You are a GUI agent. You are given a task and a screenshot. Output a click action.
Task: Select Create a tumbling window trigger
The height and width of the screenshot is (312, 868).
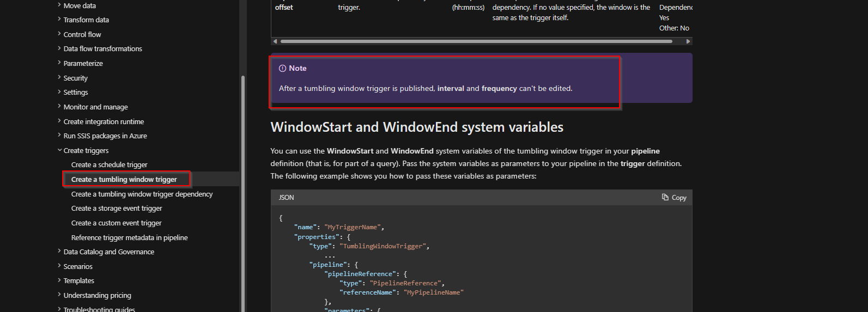point(124,179)
